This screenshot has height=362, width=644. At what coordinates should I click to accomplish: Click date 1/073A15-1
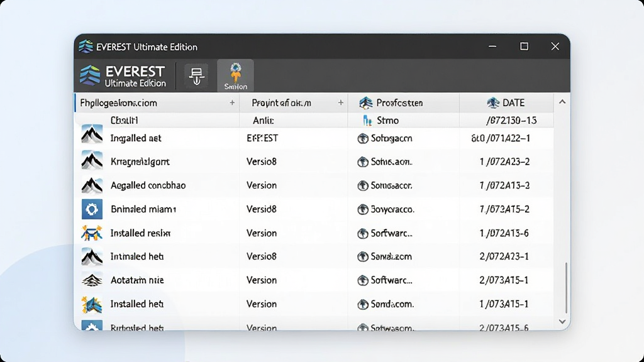pos(504,304)
